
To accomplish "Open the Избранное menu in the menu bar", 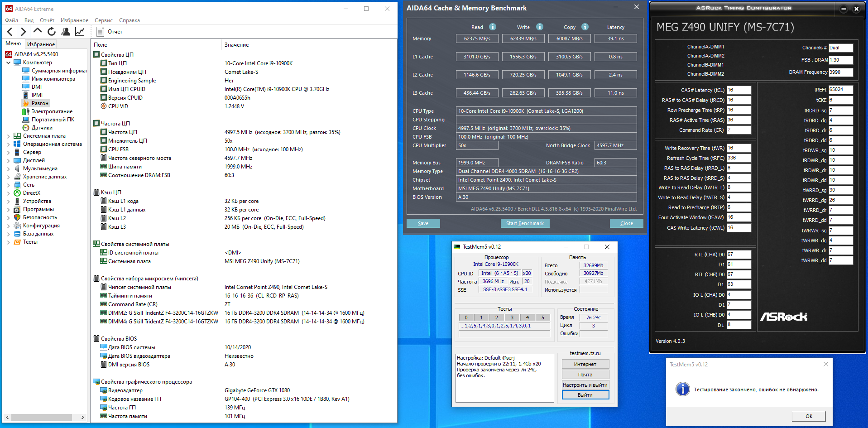I will pos(75,20).
